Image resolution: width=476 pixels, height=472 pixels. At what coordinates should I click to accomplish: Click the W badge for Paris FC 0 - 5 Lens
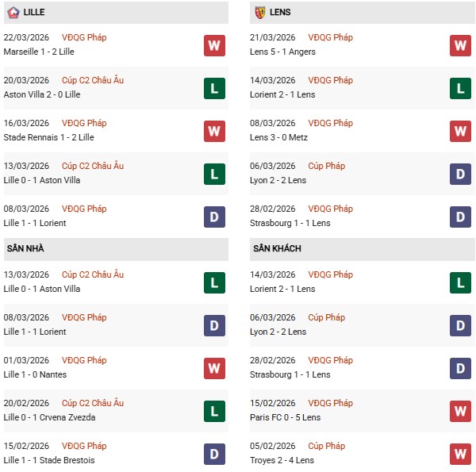pos(461,411)
